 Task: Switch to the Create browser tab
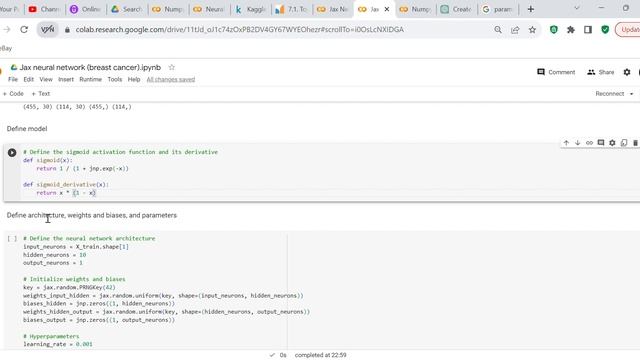click(x=456, y=9)
